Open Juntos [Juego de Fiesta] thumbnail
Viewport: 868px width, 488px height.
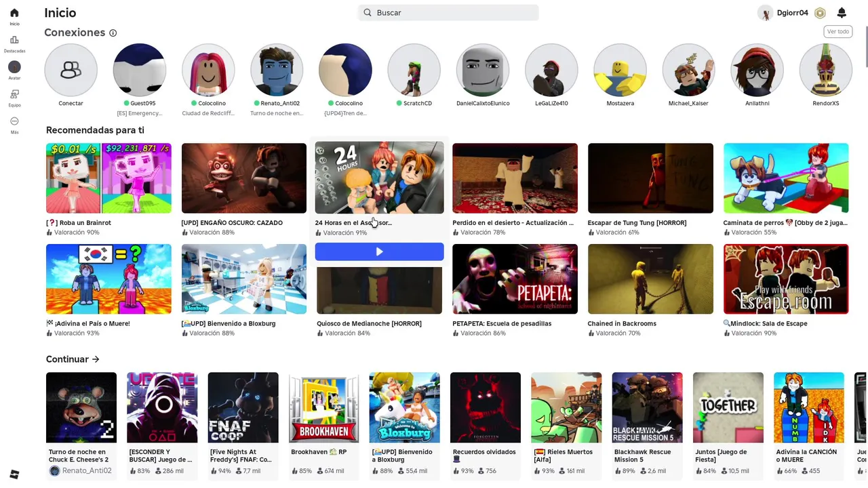tap(728, 407)
